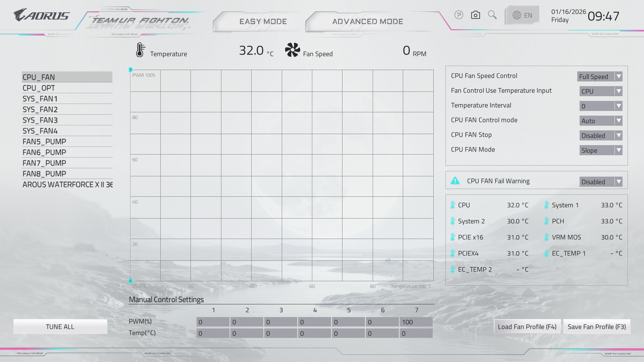The width and height of the screenshot is (644, 362).
Task: Open CPU Fan Speed Control dropdown
Action: (x=599, y=76)
